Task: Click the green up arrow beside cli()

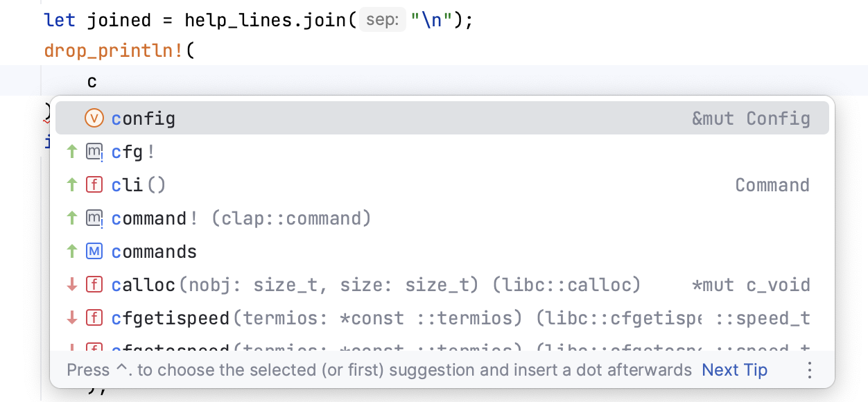Action: (71, 184)
